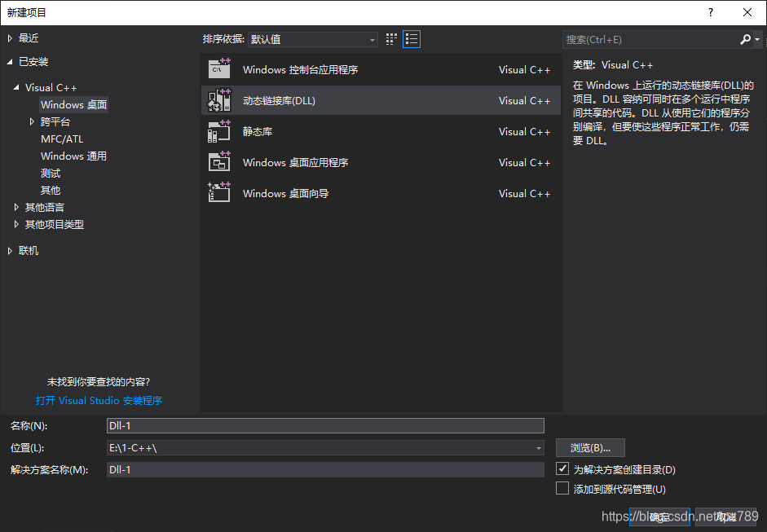
Task: Open search options dropdown arrow
Action: [756, 40]
